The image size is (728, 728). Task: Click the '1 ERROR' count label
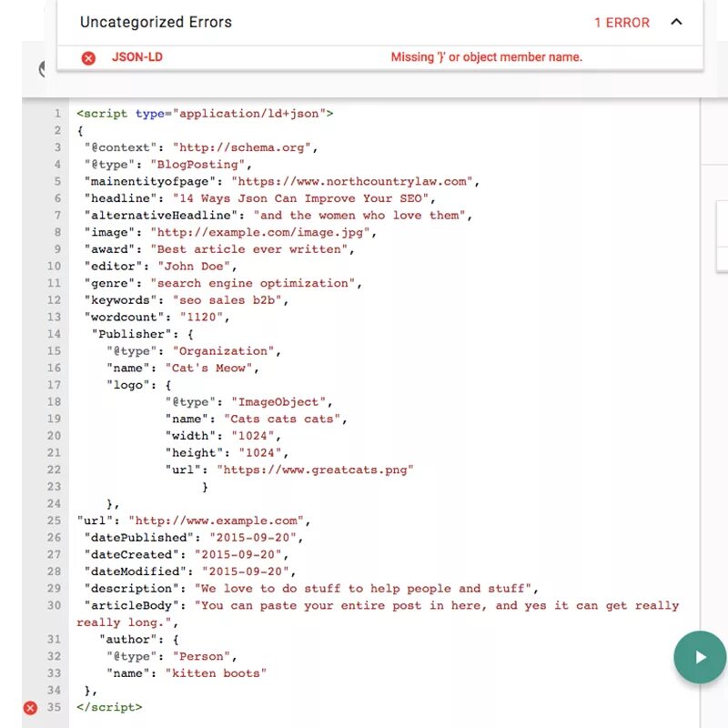(622, 22)
